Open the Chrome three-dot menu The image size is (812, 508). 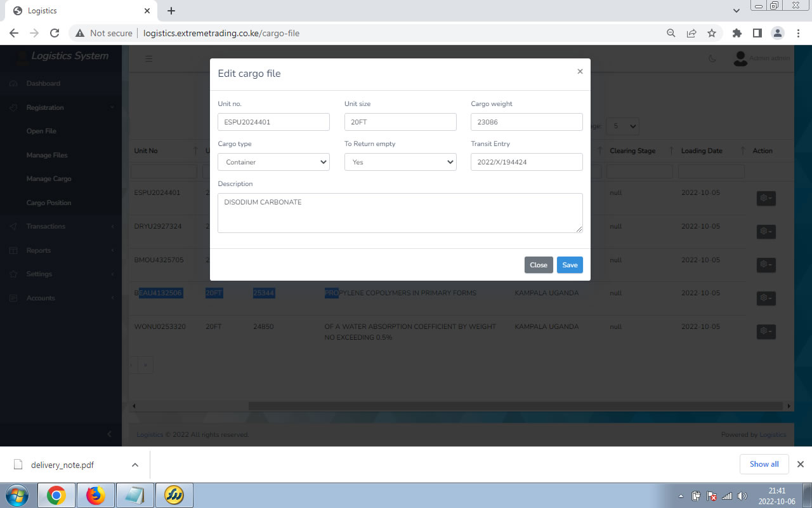coord(797,33)
